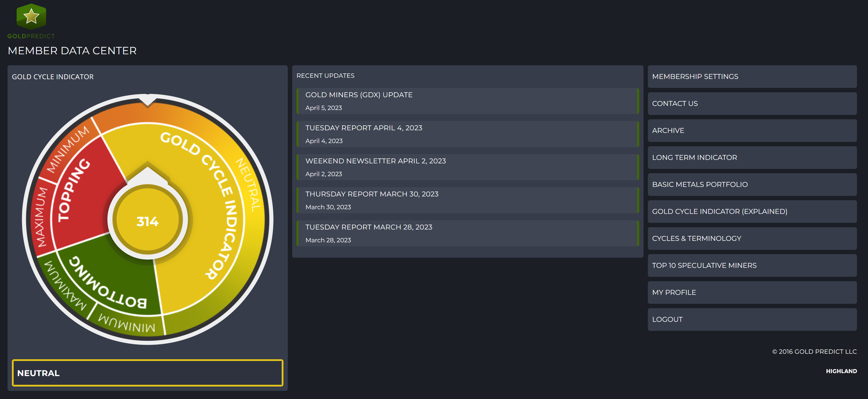
Task: Click the GoldPredict star logo
Action: pos(31,17)
